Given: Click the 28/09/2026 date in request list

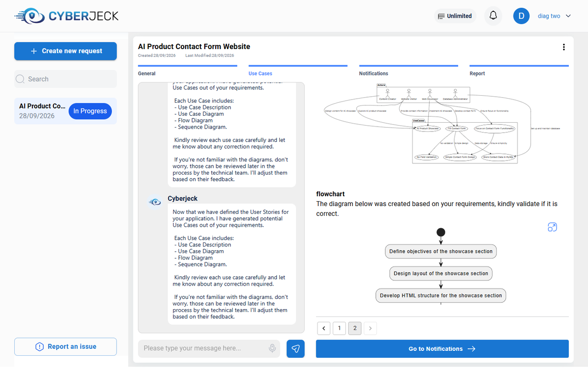Looking at the screenshot, I should (37, 116).
